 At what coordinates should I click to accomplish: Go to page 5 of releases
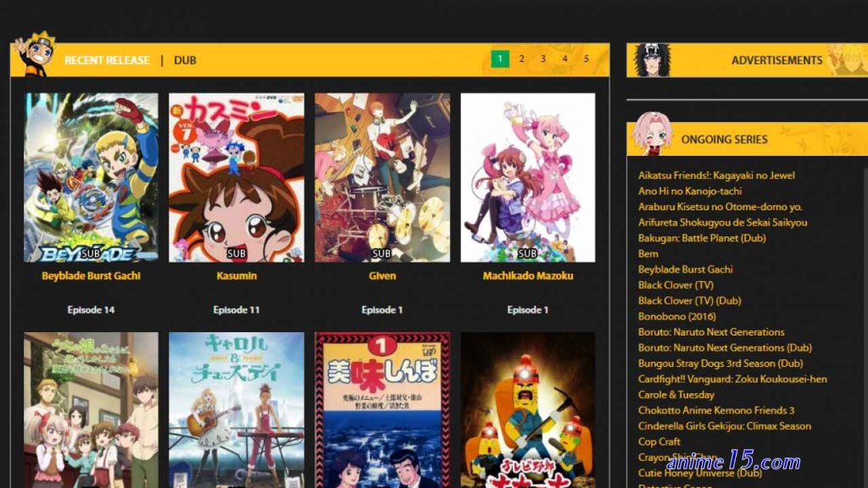pyautogui.click(x=587, y=58)
